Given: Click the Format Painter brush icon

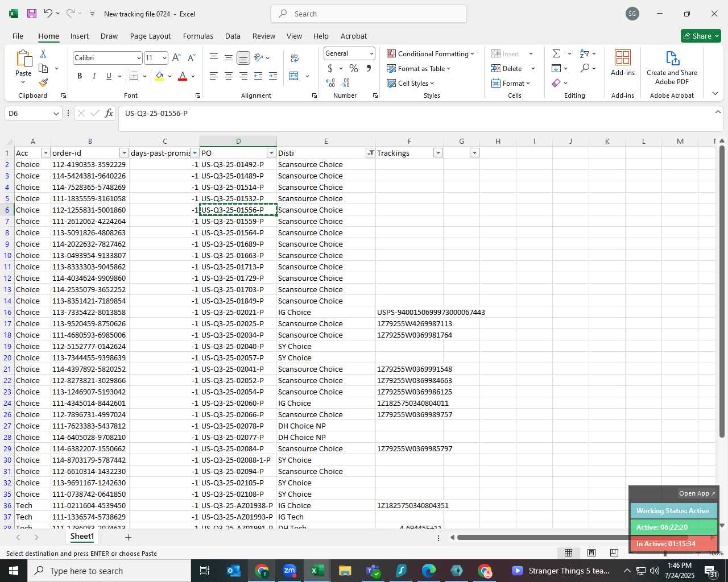Looking at the screenshot, I should tap(43, 83).
